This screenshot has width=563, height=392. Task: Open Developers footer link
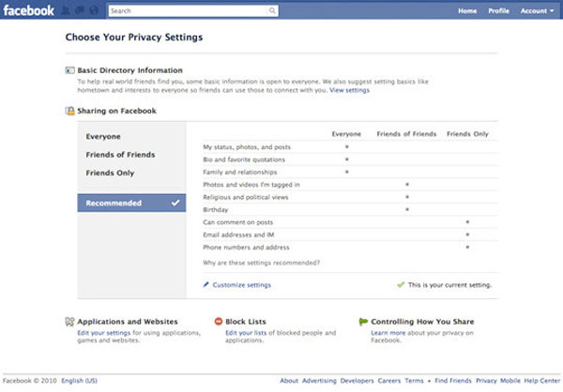point(357,381)
